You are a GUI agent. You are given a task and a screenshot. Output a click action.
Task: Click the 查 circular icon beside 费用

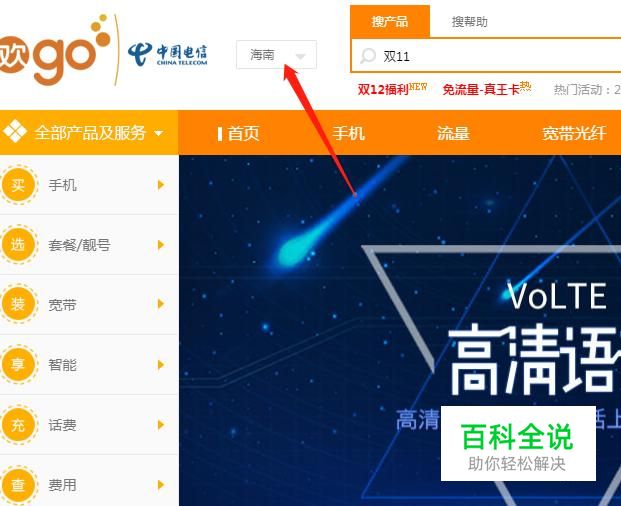(x=18, y=485)
